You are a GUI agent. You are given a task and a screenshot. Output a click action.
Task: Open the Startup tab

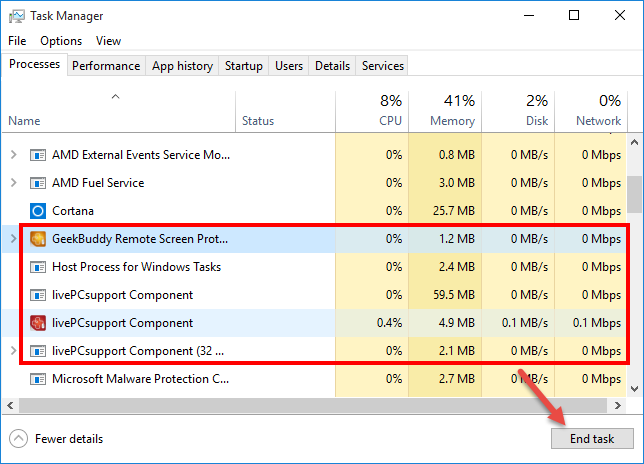244,66
